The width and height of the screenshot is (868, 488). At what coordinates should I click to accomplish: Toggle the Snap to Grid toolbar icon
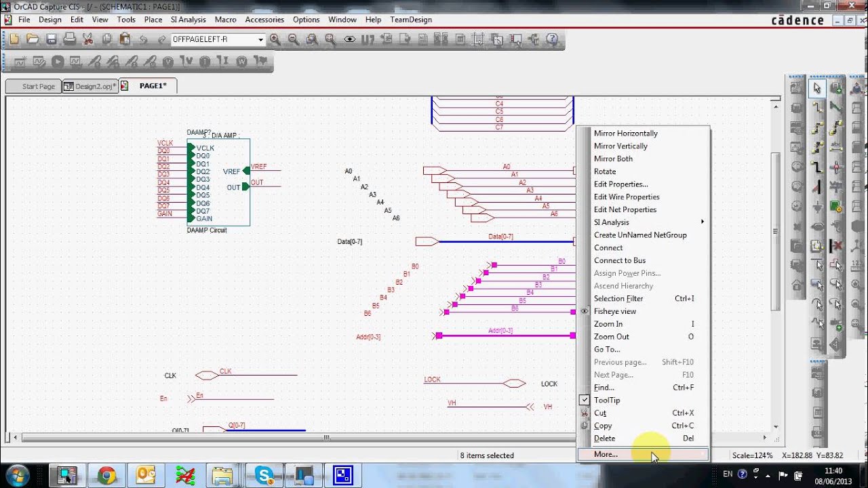(478, 39)
